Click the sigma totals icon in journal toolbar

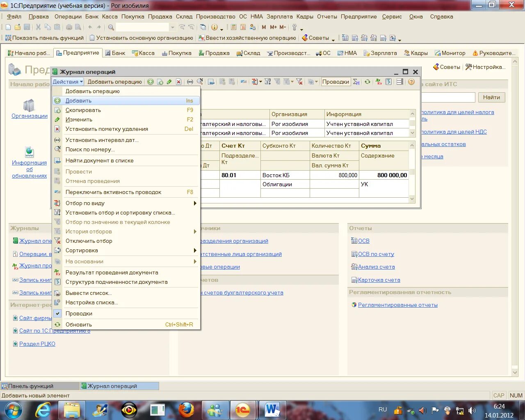tap(356, 82)
